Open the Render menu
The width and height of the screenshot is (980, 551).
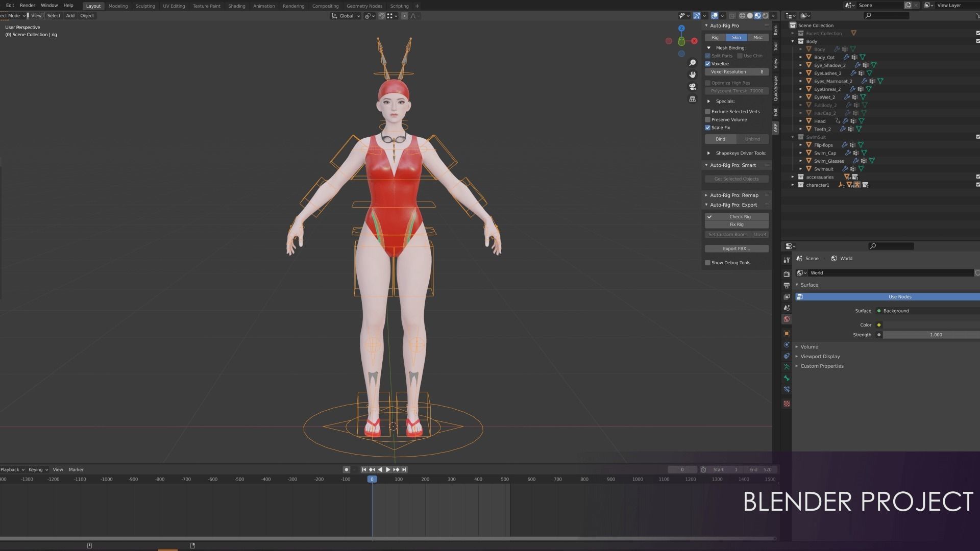[28, 5]
